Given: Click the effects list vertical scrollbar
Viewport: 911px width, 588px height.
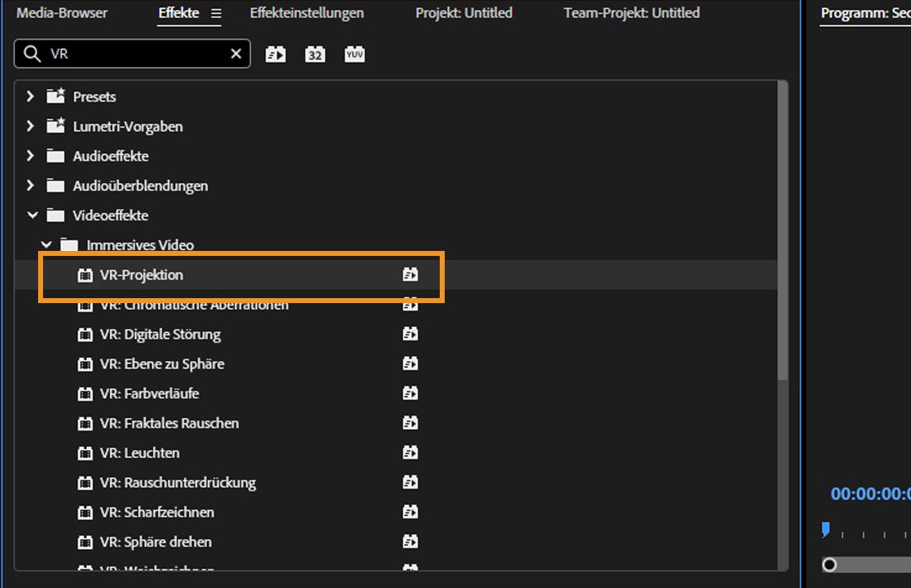Looking at the screenshot, I should tap(783, 232).
